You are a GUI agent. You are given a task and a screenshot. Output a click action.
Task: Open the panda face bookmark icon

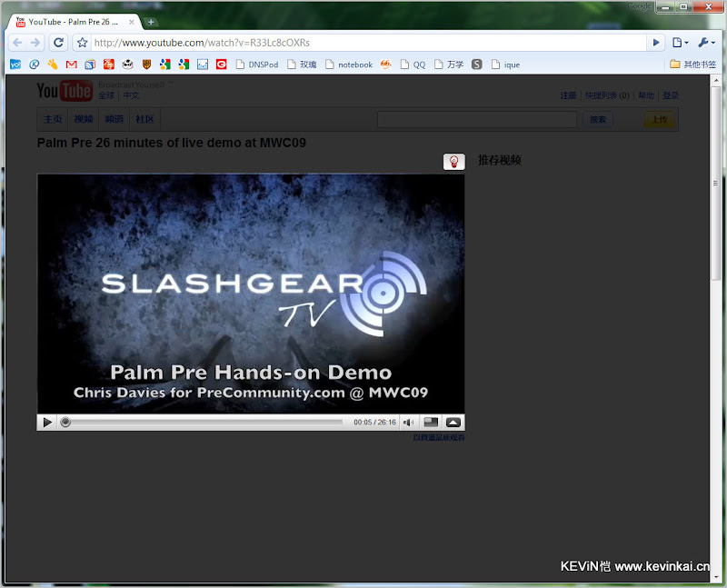[127, 65]
